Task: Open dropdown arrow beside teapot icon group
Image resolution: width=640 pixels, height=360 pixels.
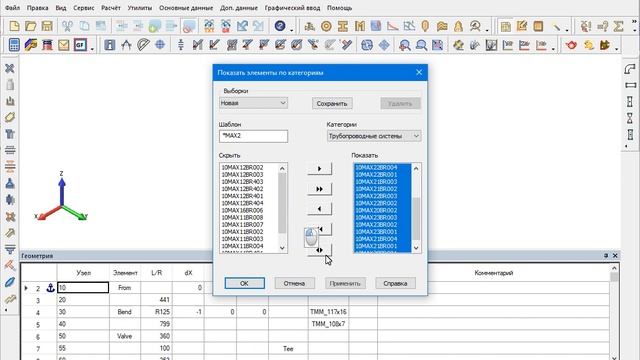Action: 616,49
